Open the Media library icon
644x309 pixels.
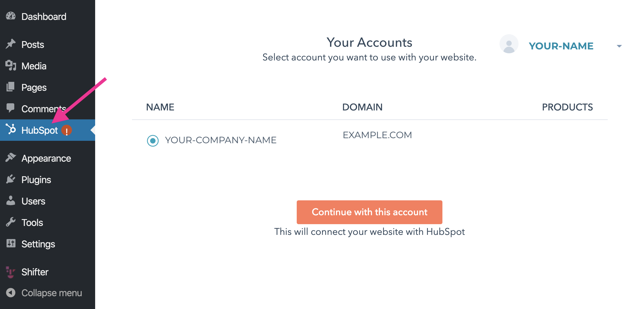click(x=11, y=65)
